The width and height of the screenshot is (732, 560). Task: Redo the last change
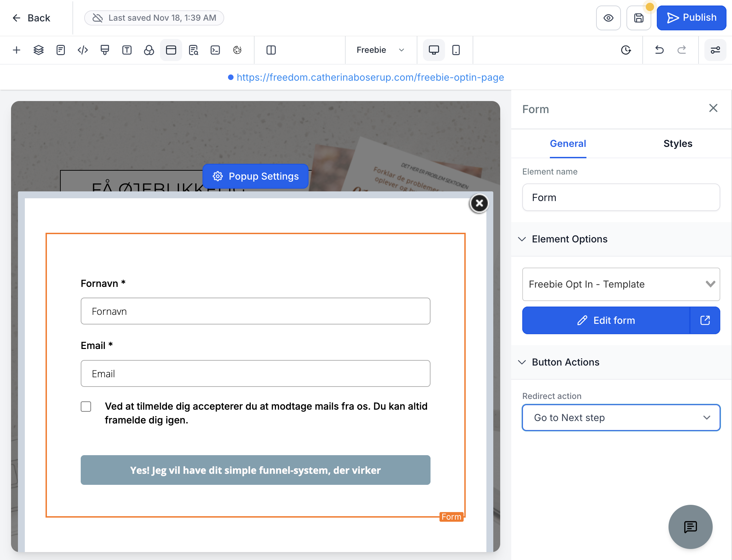tap(682, 50)
